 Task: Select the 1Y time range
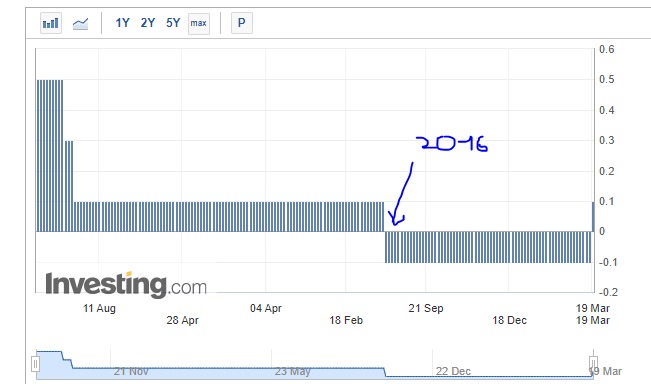pyautogui.click(x=122, y=23)
